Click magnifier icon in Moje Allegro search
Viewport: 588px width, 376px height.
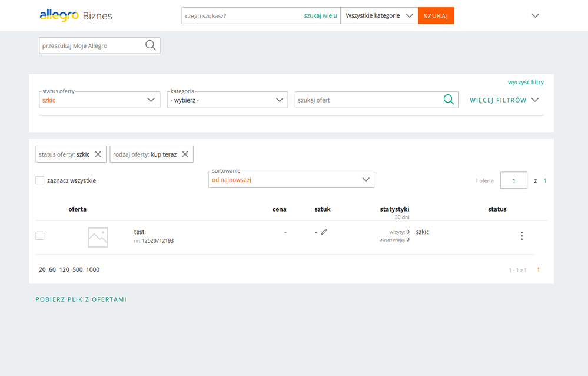pyautogui.click(x=151, y=45)
